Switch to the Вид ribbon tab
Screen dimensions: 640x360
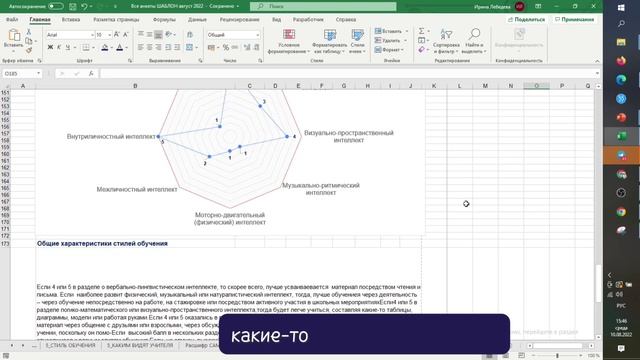(x=276, y=20)
